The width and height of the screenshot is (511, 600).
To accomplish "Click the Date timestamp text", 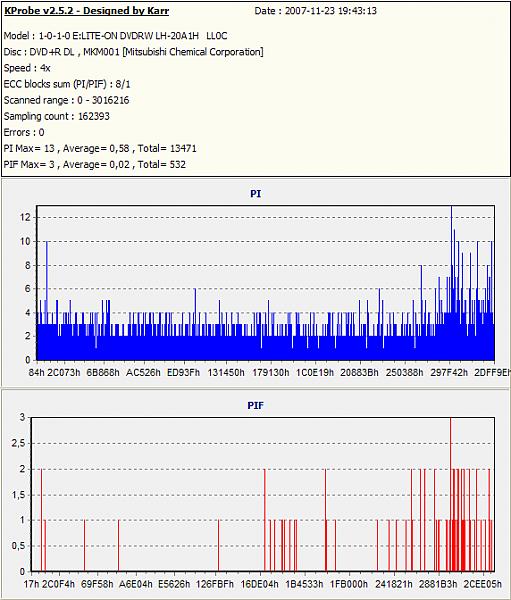I will pyautogui.click(x=315, y=11).
